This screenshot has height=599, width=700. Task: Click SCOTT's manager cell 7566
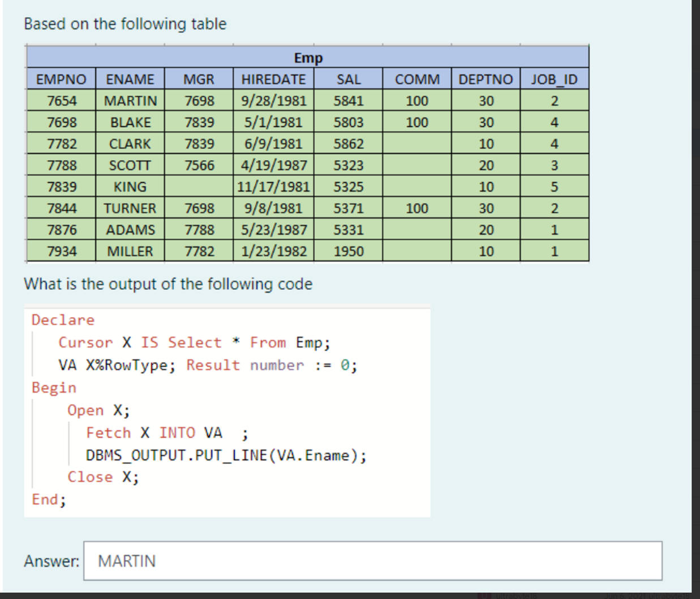(199, 165)
